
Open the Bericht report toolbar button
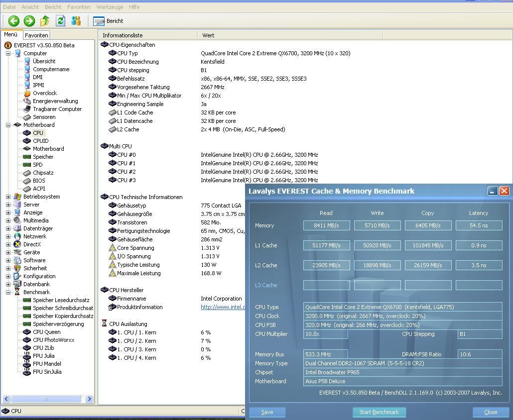[109, 21]
